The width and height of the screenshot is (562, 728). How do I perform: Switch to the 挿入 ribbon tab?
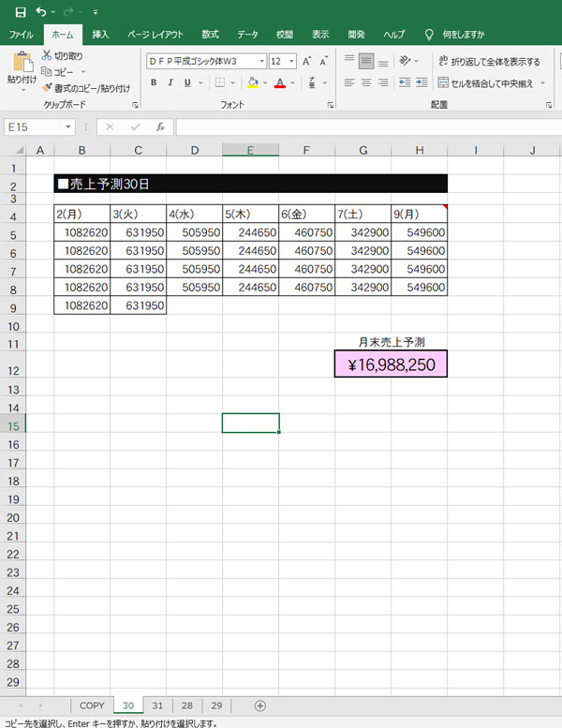pos(100,35)
